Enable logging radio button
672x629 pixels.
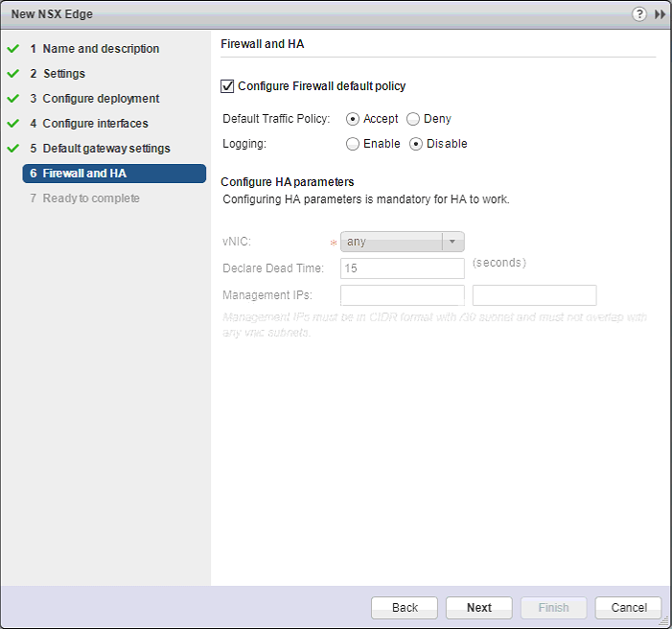click(353, 144)
